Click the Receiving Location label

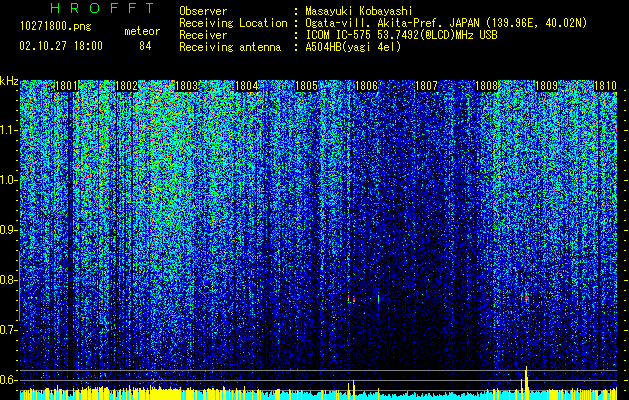(233, 23)
